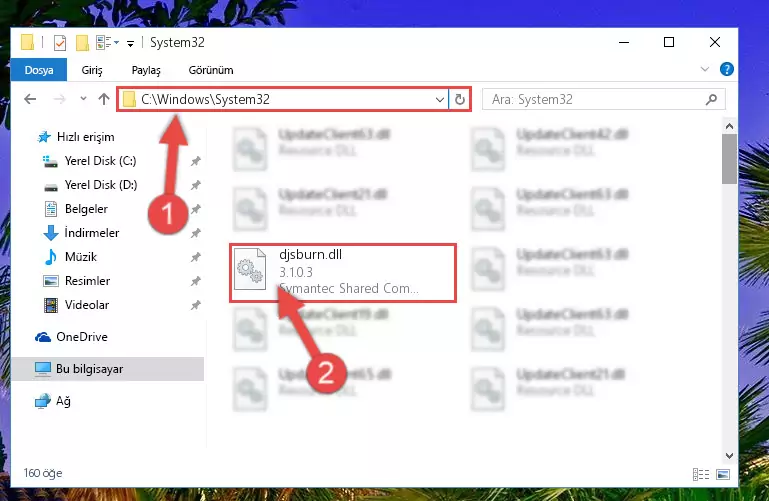Click pin icon next to Resimler
The width and height of the screenshot is (769, 501).
click(x=196, y=281)
